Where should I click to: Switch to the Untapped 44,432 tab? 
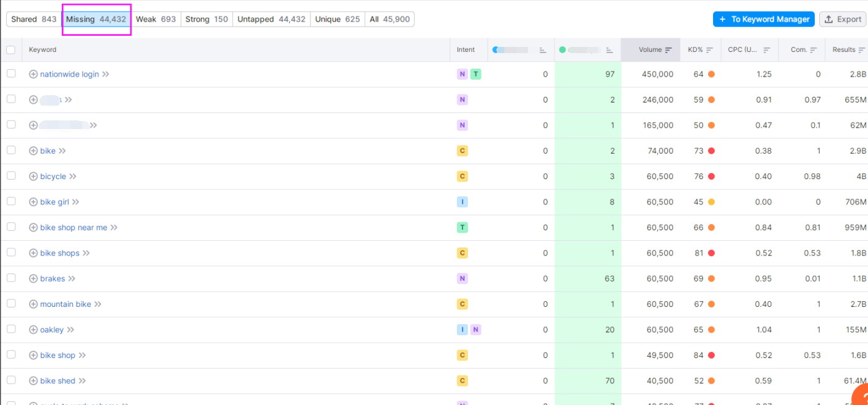click(x=272, y=19)
